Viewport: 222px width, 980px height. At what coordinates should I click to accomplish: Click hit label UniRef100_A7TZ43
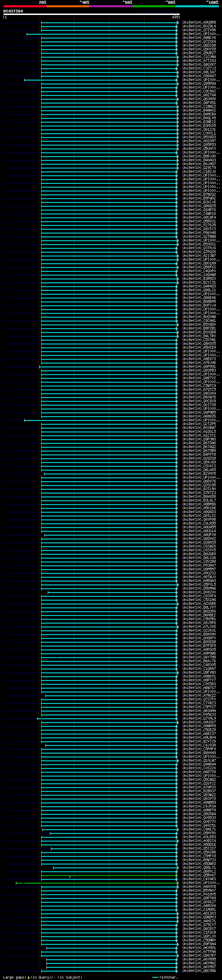pyautogui.click(x=199, y=60)
